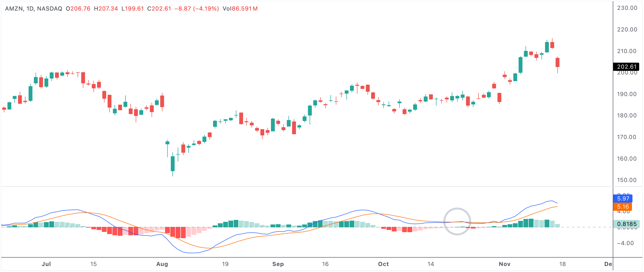Click the high value H207.34
Image resolution: width=644 pixels, height=272 pixels.
[106, 9]
